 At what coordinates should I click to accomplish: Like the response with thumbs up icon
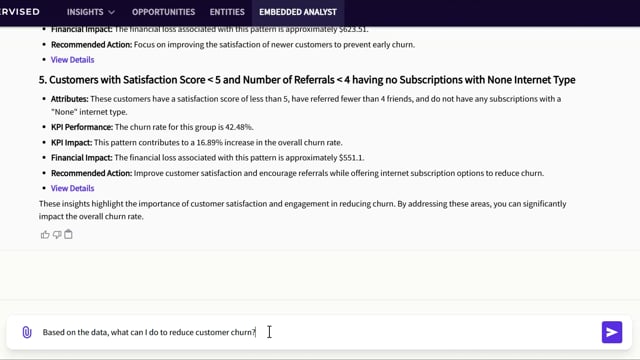pos(45,235)
